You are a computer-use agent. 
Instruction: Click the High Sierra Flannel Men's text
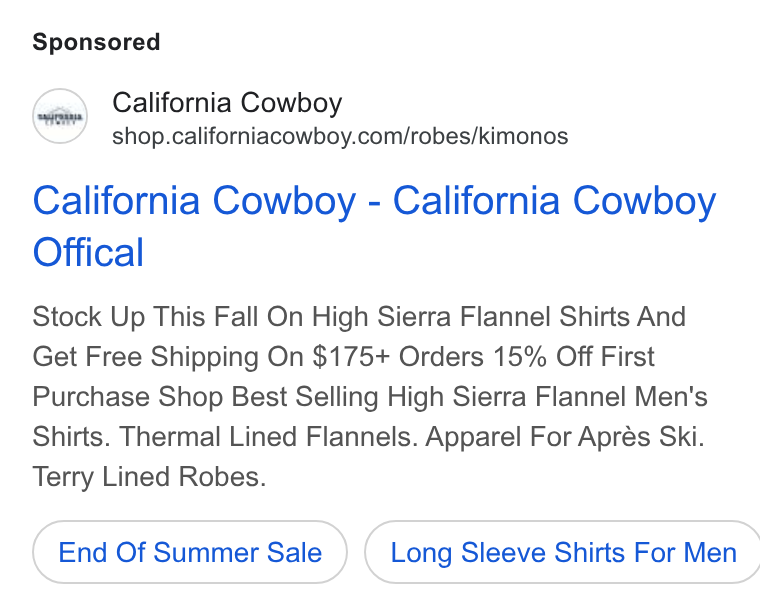[547, 396]
